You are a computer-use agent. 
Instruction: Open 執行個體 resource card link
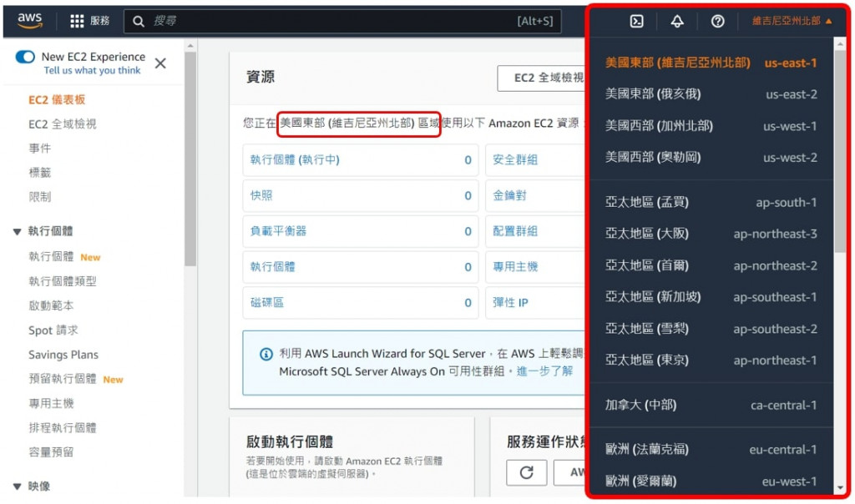(x=272, y=267)
